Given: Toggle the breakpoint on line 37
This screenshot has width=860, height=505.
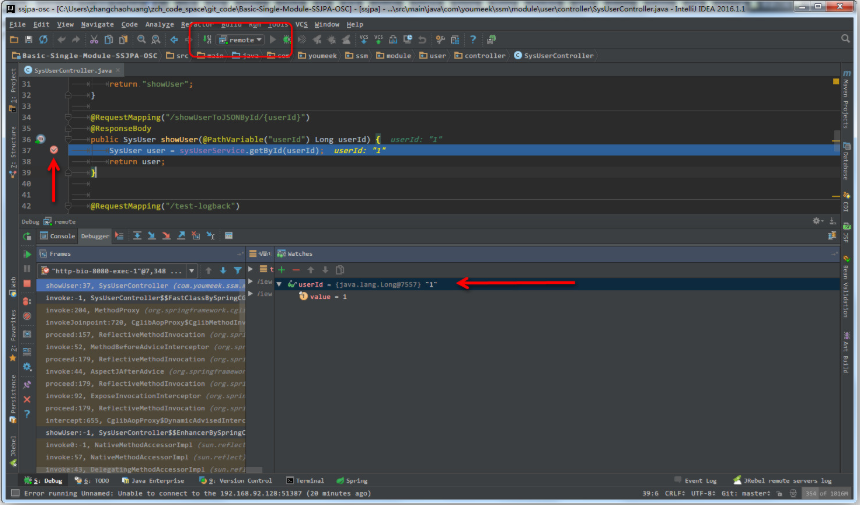Looking at the screenshot, I should click(54, 150).
